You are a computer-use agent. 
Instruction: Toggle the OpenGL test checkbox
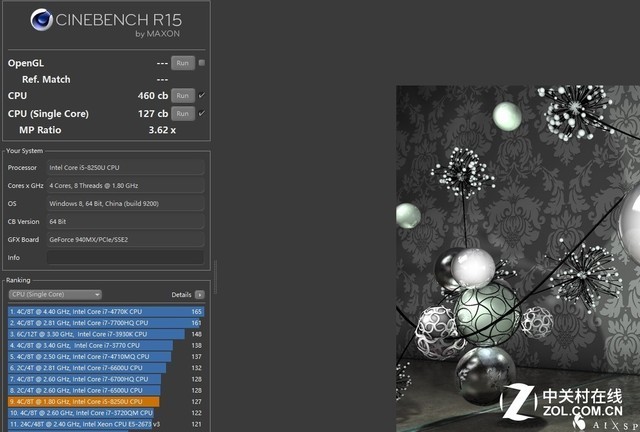tap(202, 63)
